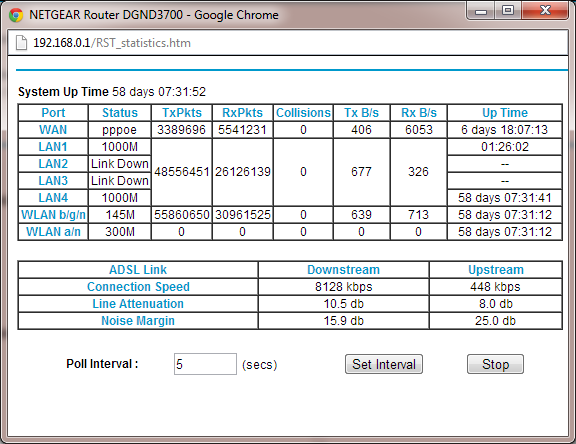Screen dimensions: 576x444
Task: Click the Poll Interval input field
Action: pos(205,364)
